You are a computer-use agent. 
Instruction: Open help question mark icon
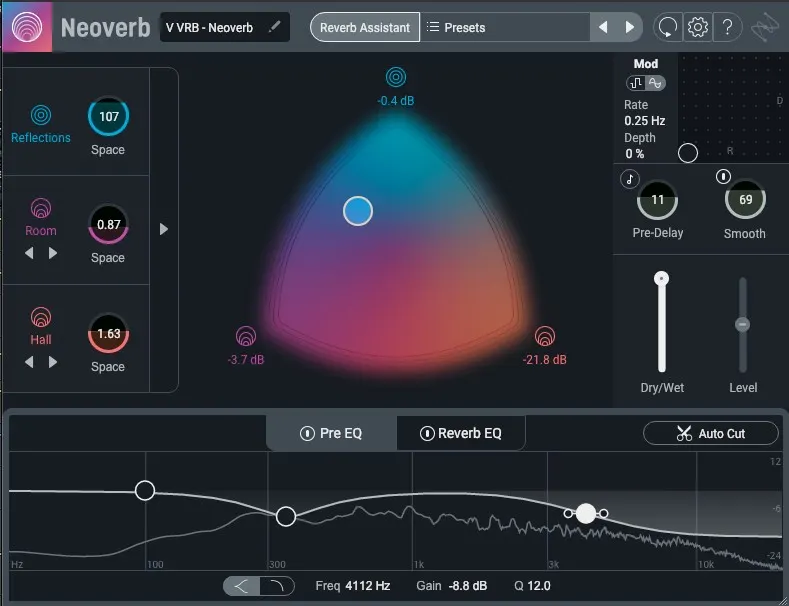[x=727, y=27]
